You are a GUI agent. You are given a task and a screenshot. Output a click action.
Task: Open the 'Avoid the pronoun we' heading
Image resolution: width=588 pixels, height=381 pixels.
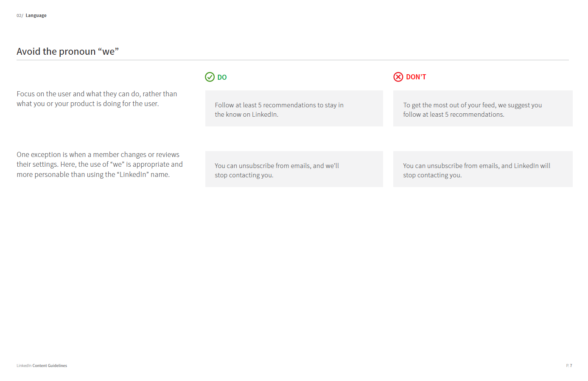pos(67,51)
